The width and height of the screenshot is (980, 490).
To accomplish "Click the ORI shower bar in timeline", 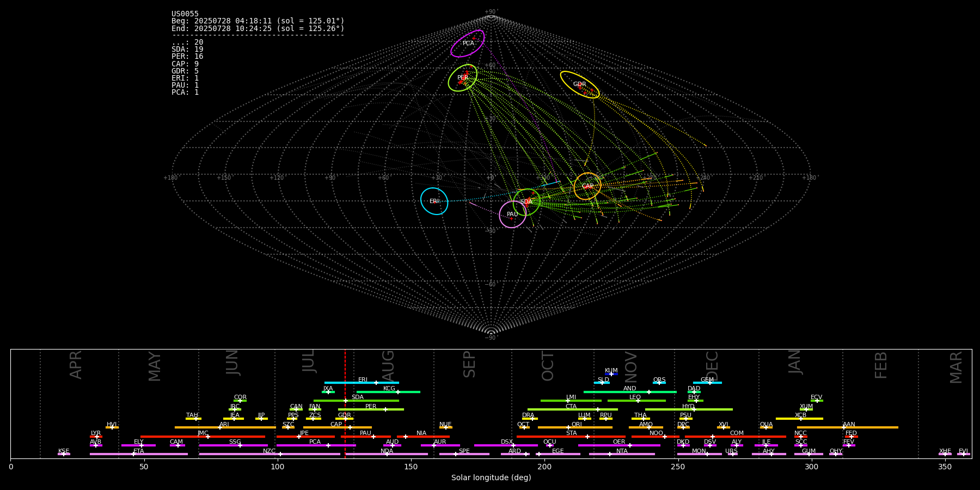I will point(575,427).
